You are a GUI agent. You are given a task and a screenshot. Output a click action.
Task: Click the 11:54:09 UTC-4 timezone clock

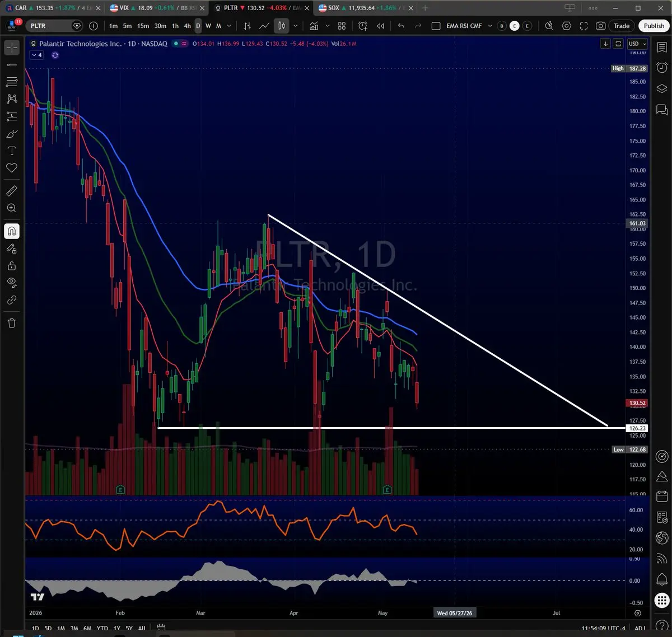pos(604,628)
